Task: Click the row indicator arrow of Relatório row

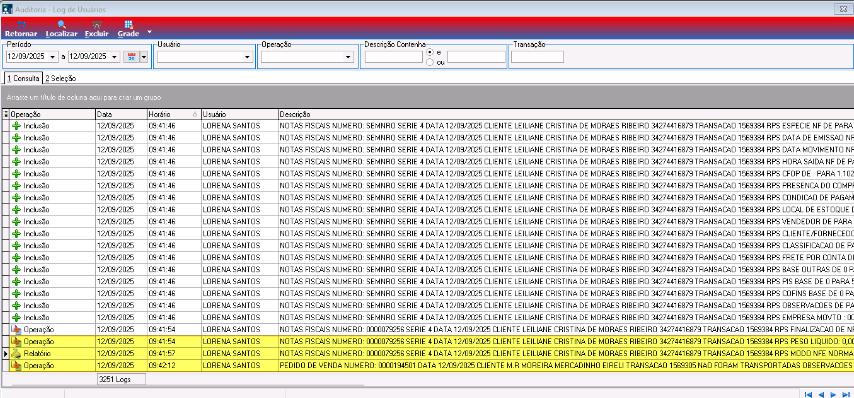Action: pos(6,353)
